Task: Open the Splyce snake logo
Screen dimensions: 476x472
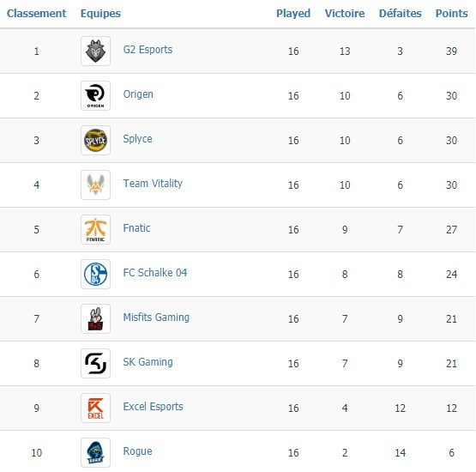Action: (95, 141)
